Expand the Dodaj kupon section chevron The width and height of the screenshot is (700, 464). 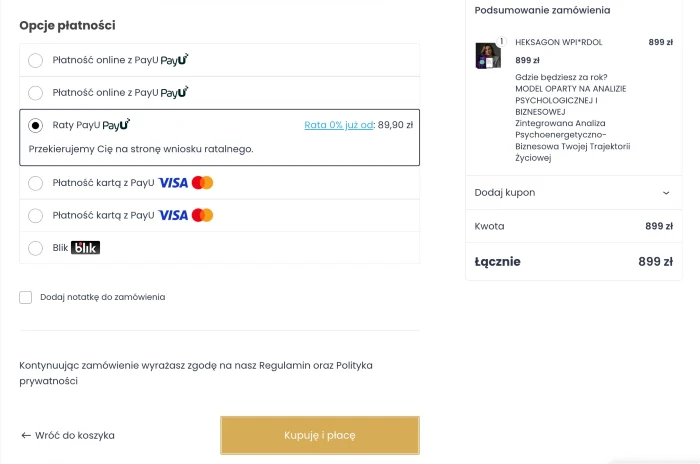[x=666, y=193]
